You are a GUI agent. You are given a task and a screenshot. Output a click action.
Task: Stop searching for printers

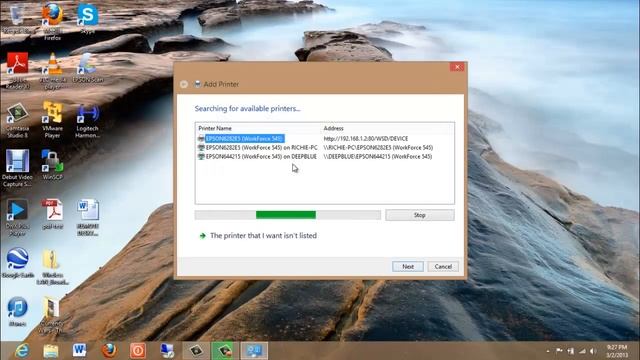tap(420, 215)
